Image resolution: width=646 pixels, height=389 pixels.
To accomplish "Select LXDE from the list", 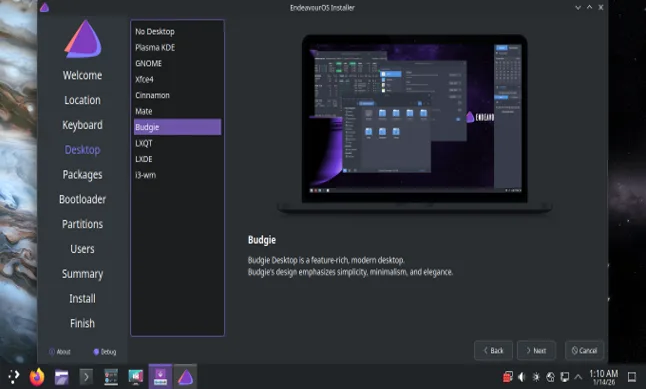I will [178, 159].
